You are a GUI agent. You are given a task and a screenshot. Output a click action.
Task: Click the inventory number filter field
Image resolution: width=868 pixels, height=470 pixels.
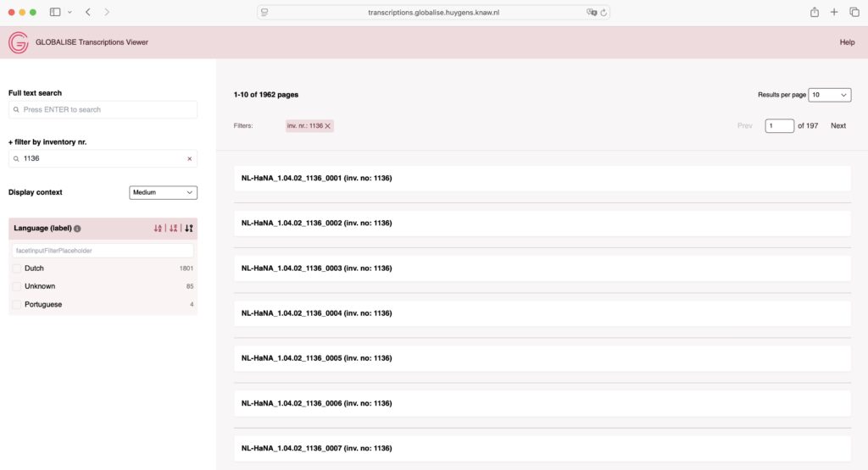[103, 158]
